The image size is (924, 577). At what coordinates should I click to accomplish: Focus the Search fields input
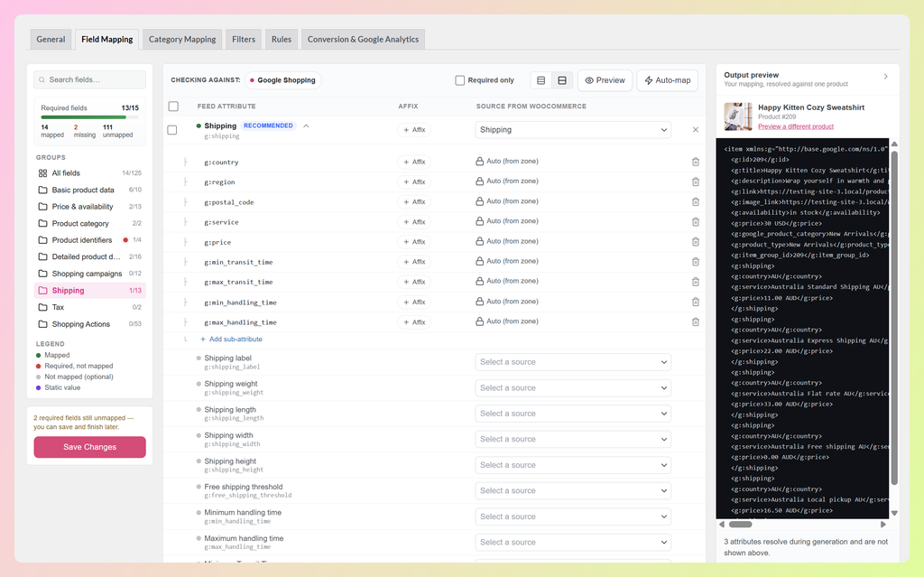tap(89, 79)
